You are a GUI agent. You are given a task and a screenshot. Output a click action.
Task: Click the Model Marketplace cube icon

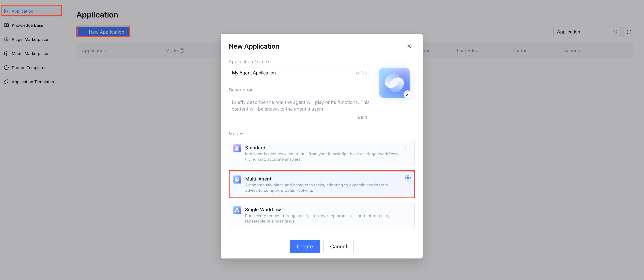pyautogui.click(x=7, y=53)
